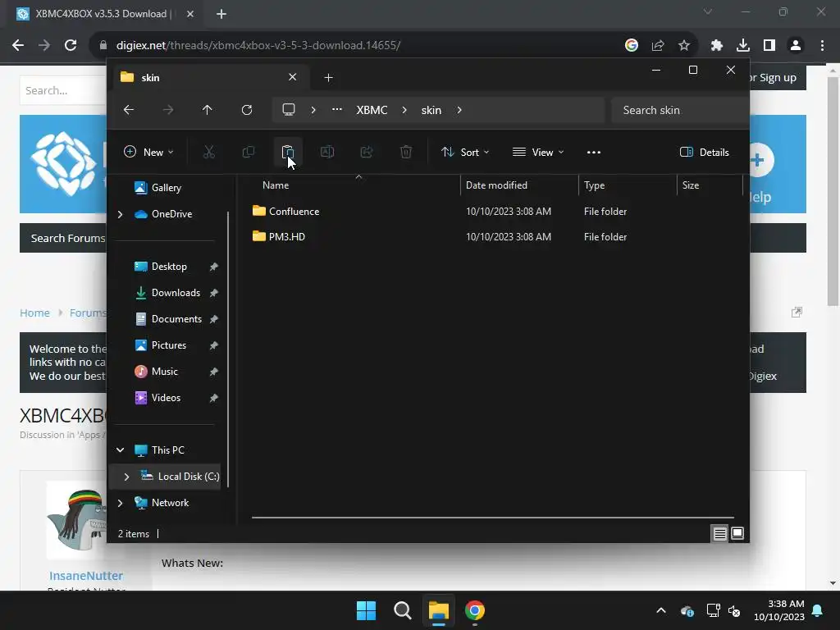Go back in File Explorer
The height and width of the screenshot is (630, 840).
tap(129, 110)
